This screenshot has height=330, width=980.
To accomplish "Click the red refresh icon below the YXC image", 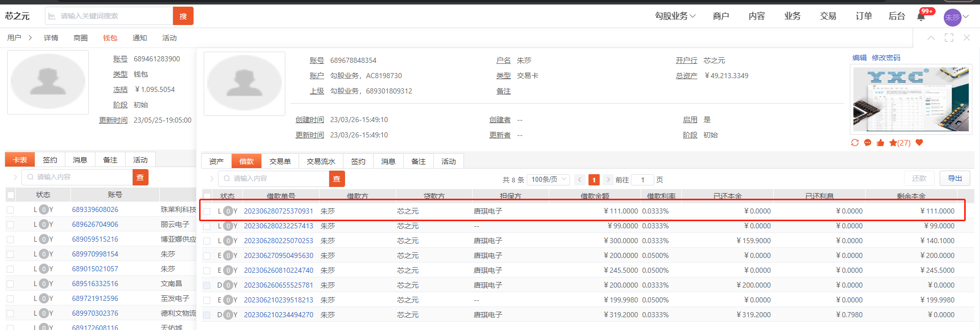I will click(x=855, y=143).
